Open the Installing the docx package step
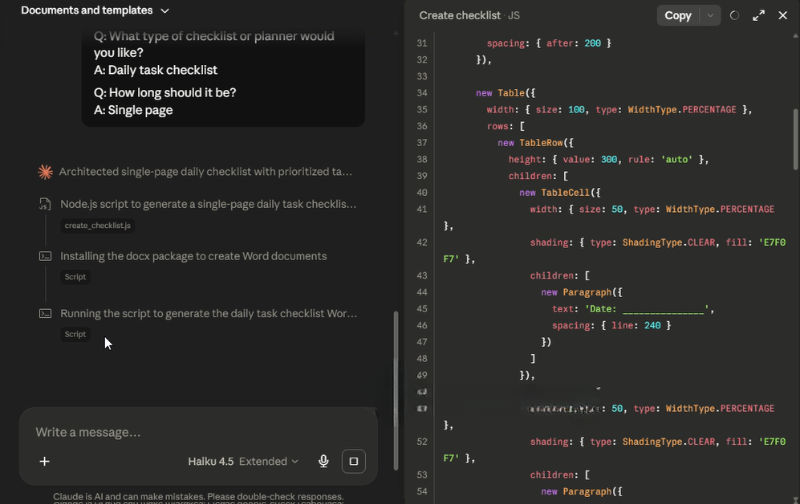Image resolution: width=800 pixels, height=504 pixels. point(193,256)
